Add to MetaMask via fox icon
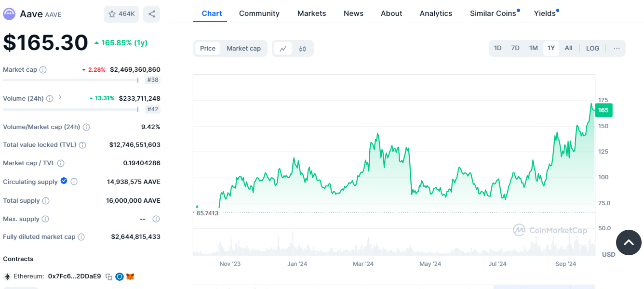This screenshot has height=289, width=644. tap(130, 276)
